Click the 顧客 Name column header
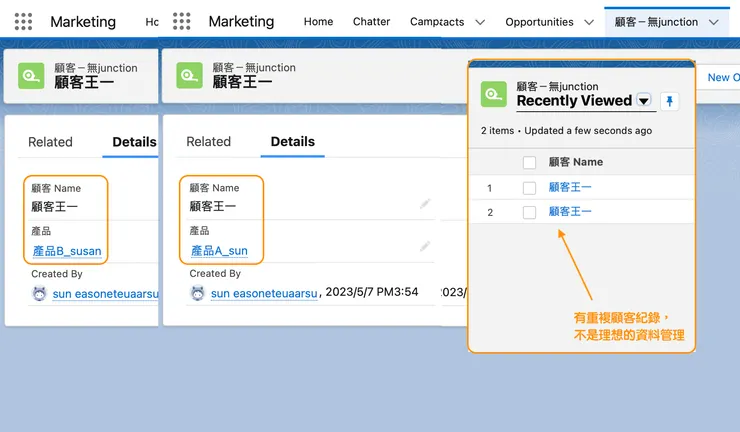The height and width of the screenshot is (432, 740). [x=576, y=162]
